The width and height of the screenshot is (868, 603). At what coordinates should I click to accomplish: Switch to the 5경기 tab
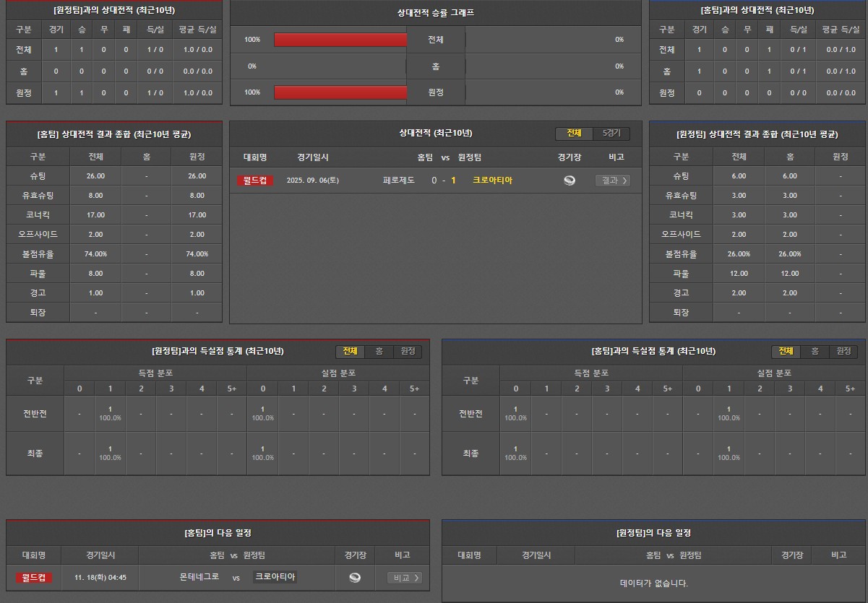611,134
